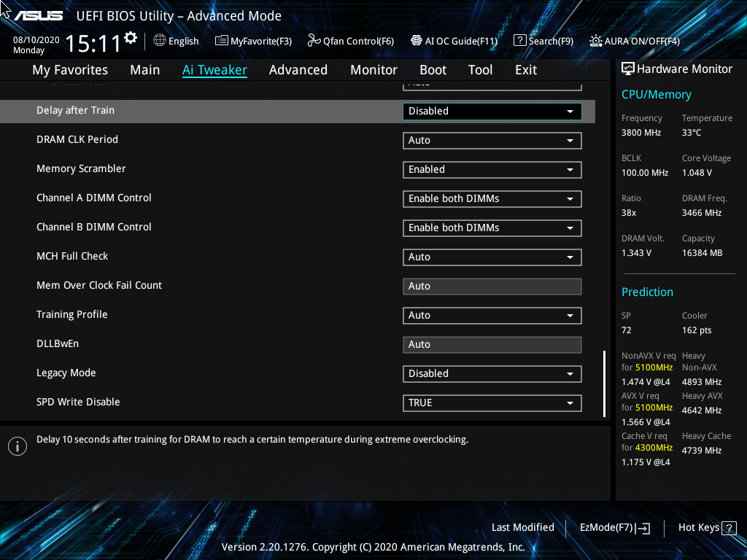The width and height of the screenshot is (747, 560).
Task: Open MyFavorite settings
Action: point(253,41)
